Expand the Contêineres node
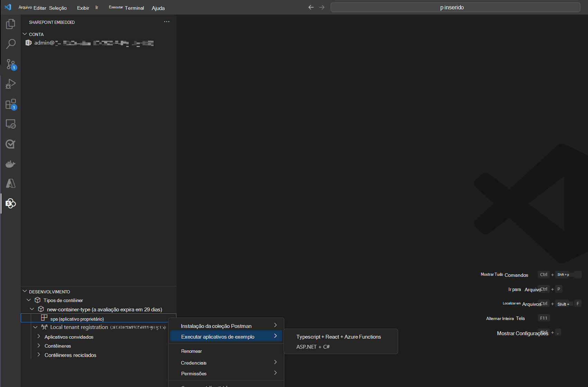588x387 pixels. tap(39, 346)
